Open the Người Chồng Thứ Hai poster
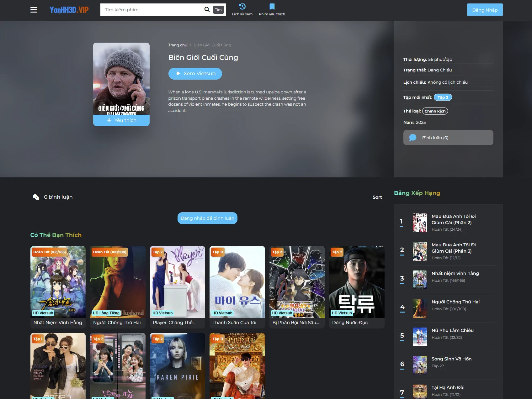532x399 pixels. pos(118,282)
